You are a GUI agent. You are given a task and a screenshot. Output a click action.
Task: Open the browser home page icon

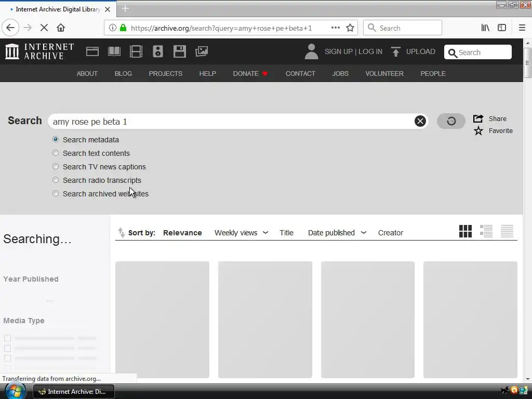(x=61, y=28)
